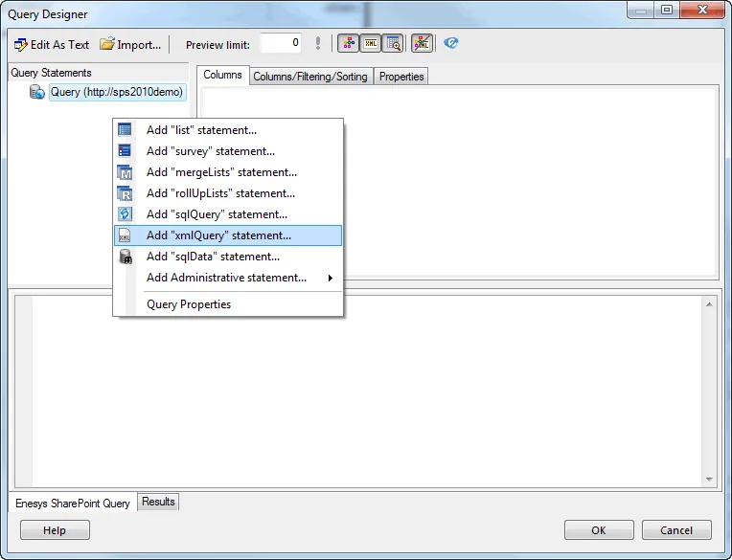Click the query text scrollbar down arrow
Image resolution: width=732 pixels, height=560 pixels.
[709, 479]
